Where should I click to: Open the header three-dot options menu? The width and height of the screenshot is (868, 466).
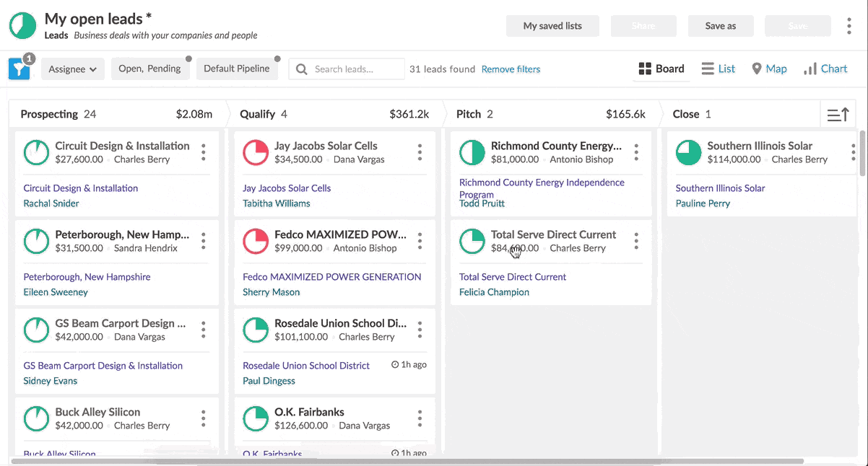click(849, 26)
